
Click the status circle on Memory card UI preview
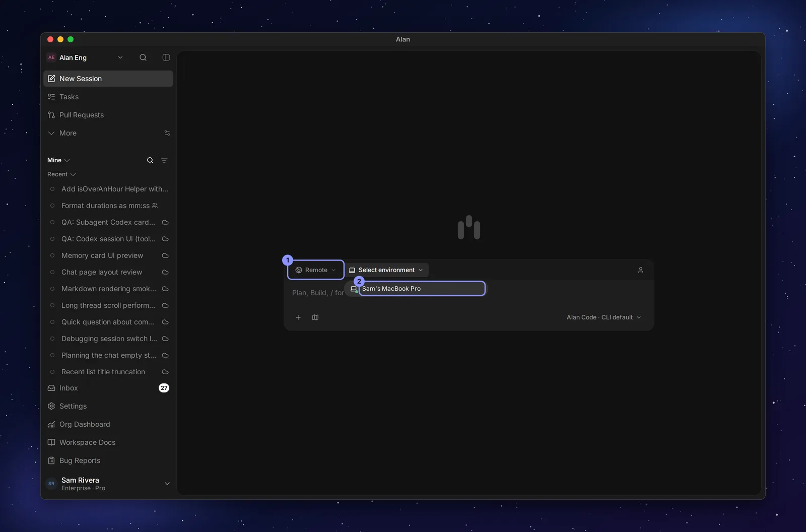tap(52, 255)
